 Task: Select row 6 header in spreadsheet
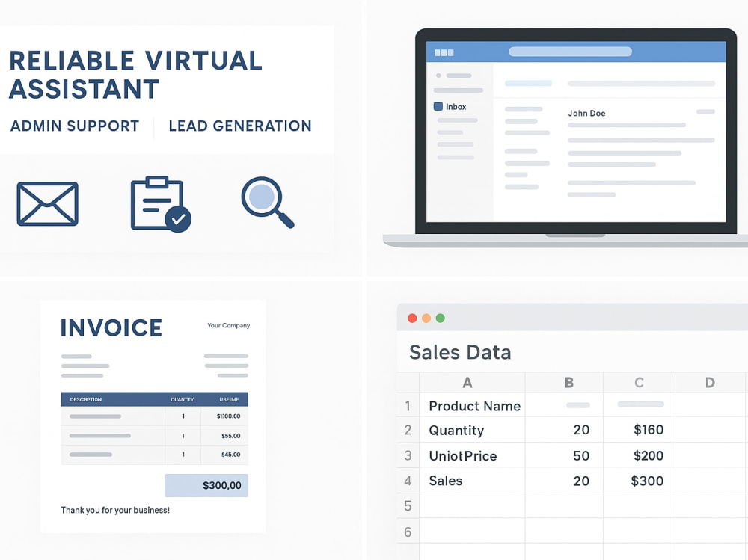408,532
